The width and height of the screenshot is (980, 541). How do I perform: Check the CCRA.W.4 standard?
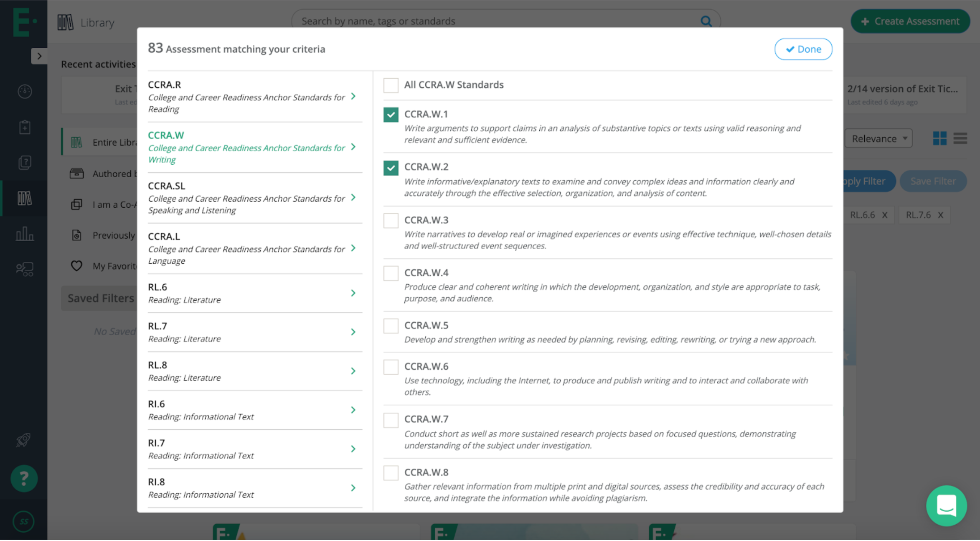pos(391,273)
